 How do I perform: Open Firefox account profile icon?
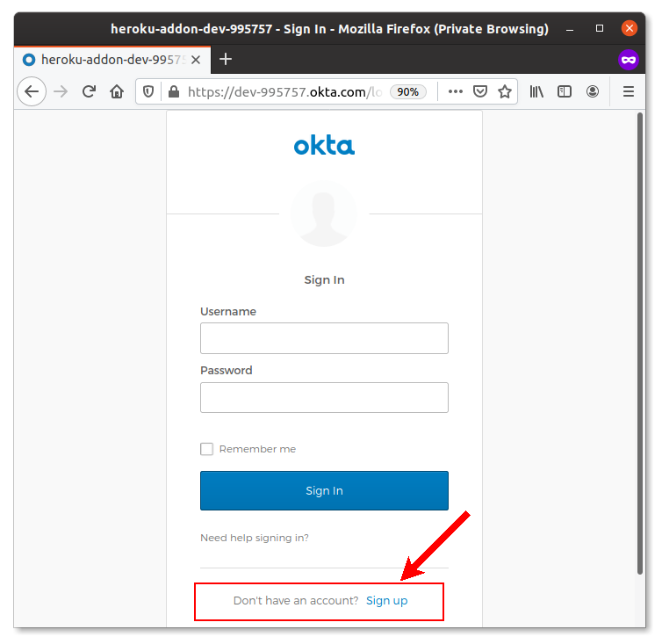(593, 91)
